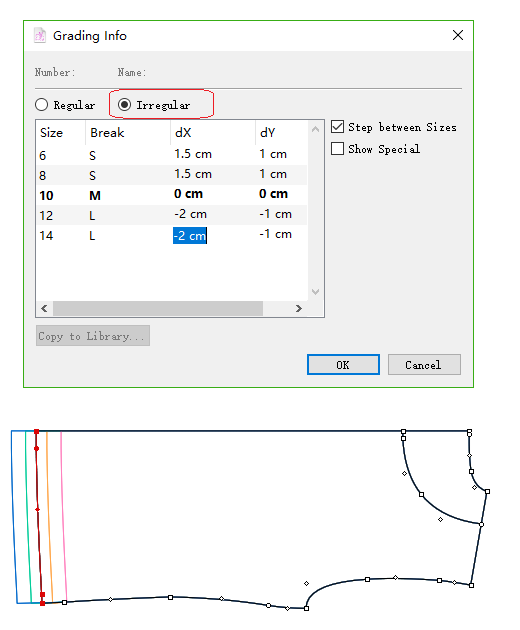The height and width of the screenshot is (630, 520).
Task: Select the Regular radio button
Action: tap(41, 105)
